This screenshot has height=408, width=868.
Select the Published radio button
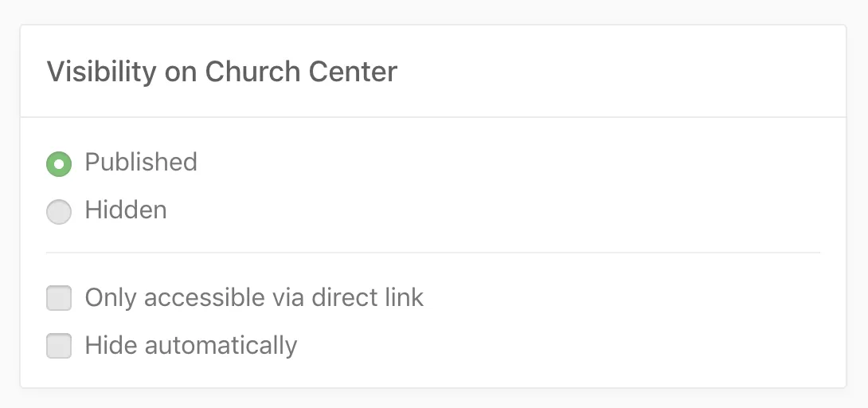[59, 163]
